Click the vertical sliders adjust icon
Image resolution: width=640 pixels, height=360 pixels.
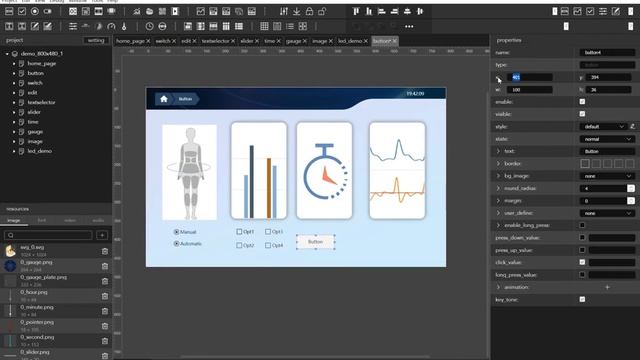pyautogui.click(x=284, y=11)
